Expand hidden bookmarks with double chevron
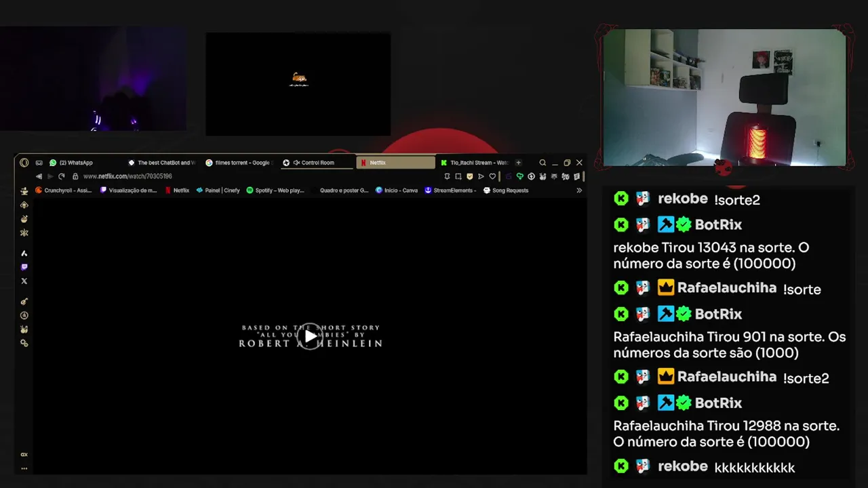The image size is (868, 488). (579, 190)
